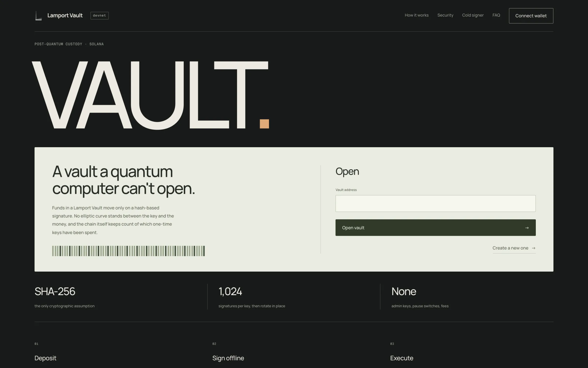Click the 'Open' panel heading

point(347,171)
